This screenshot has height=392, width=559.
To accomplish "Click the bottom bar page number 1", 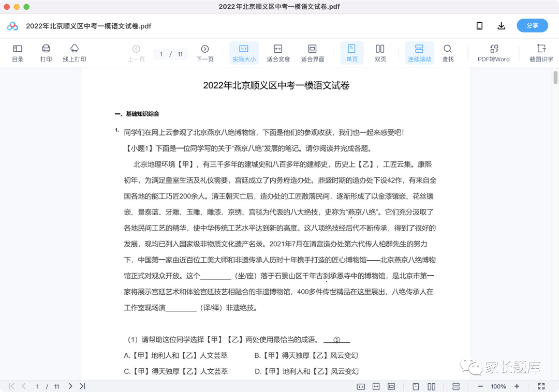I will [x=37, y=387].
